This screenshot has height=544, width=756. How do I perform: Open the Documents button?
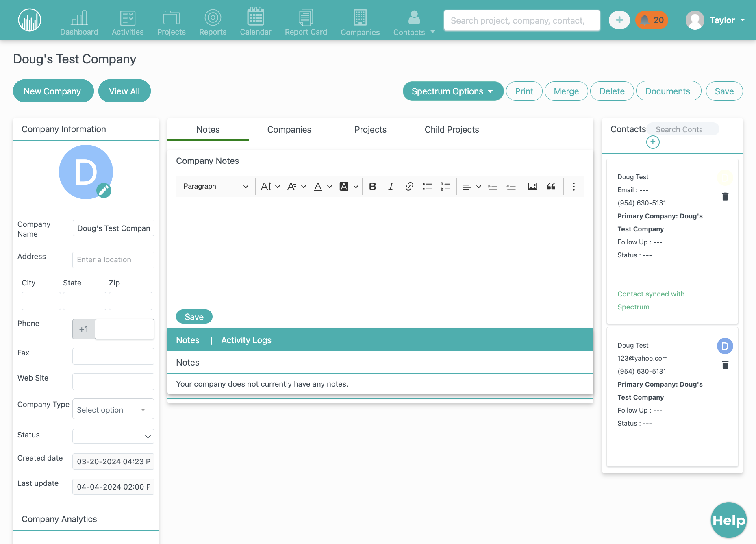point(668,91)
